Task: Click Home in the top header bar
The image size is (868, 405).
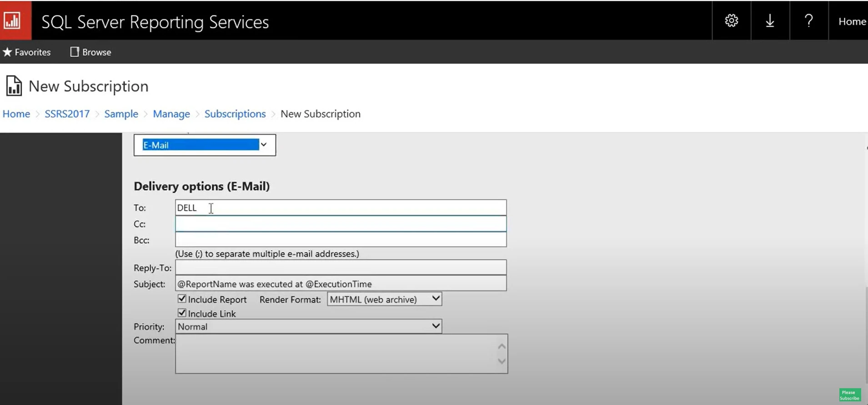Action: [852, 21]
